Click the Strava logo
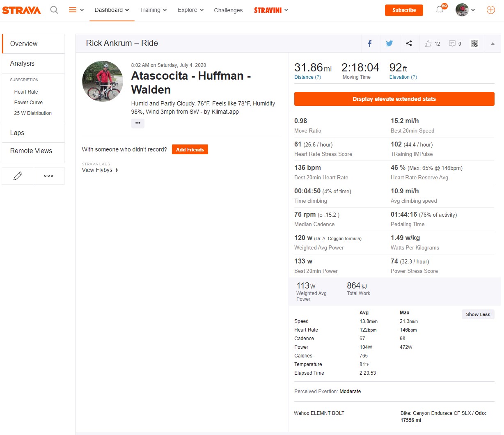The image size is (504, 435). click(21, 10)
